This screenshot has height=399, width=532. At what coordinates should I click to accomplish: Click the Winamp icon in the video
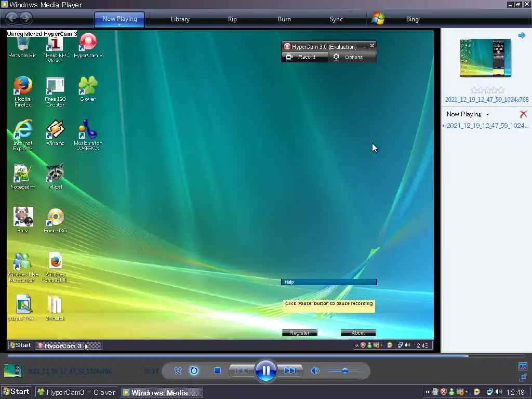coord(55,132)
